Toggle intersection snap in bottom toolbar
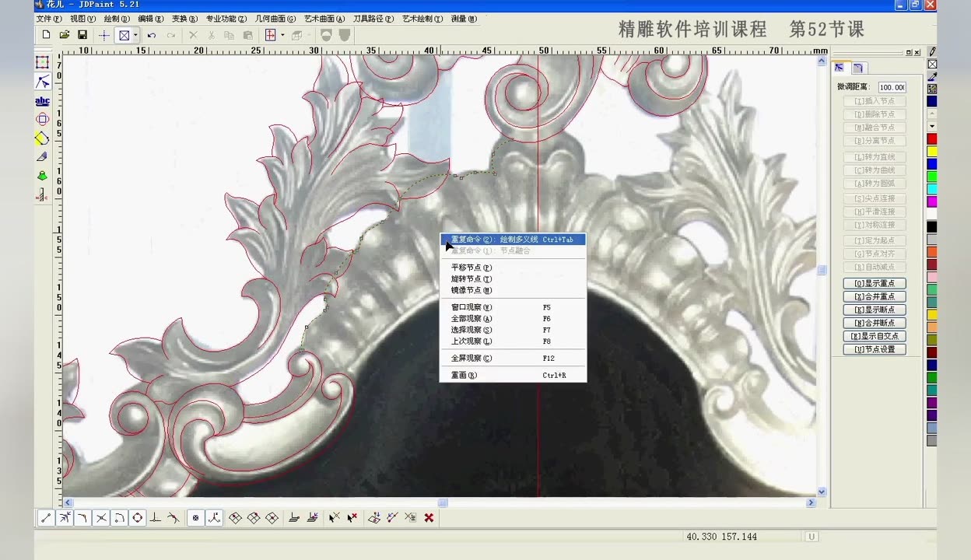 (x=101, y=518)
